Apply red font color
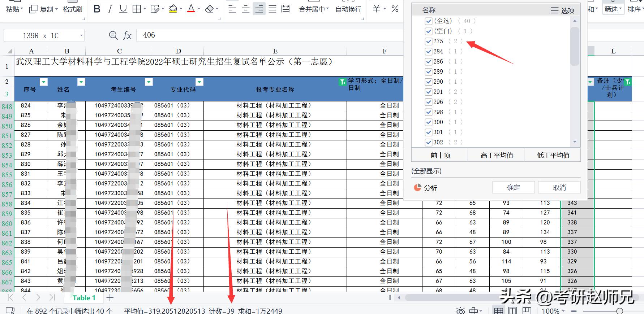The image size is (644, 314). point(191,9)
